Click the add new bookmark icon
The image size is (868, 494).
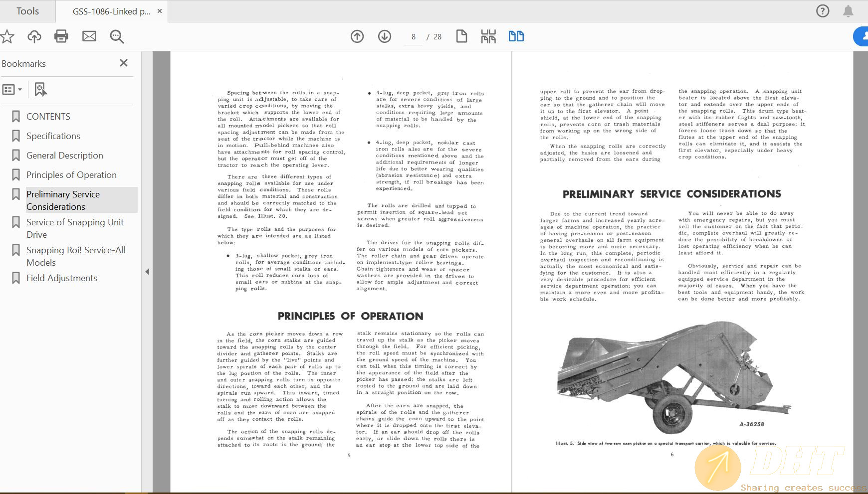[x=40, y=90]
